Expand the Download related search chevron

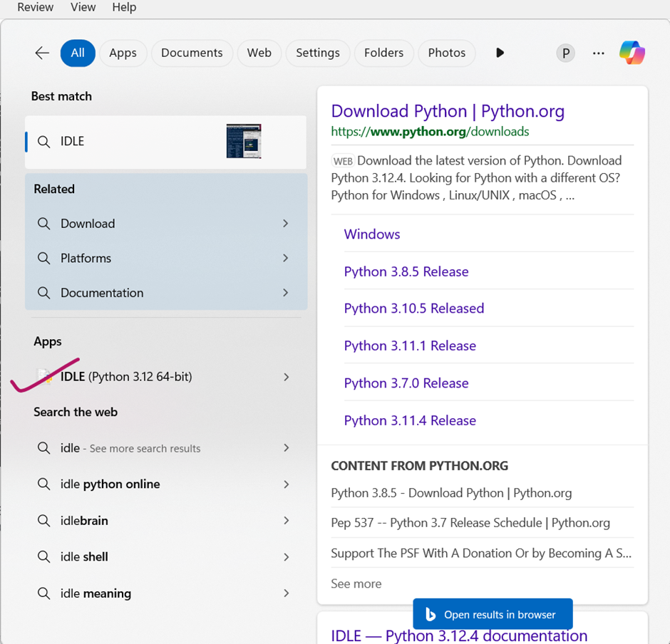pos(285,224)
